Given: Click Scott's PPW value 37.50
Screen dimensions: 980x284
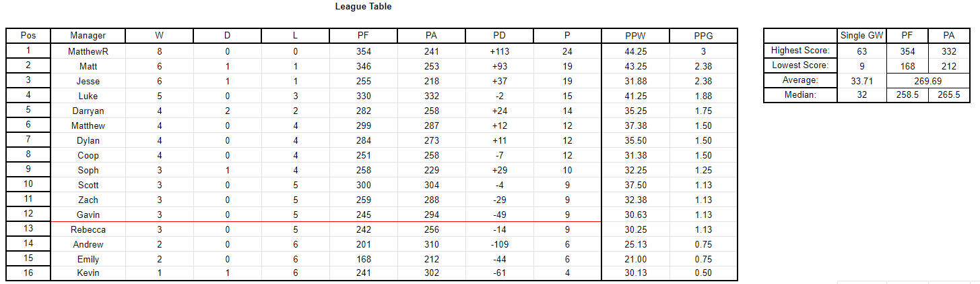Looking at the screenshot, I should coord(635,185).
